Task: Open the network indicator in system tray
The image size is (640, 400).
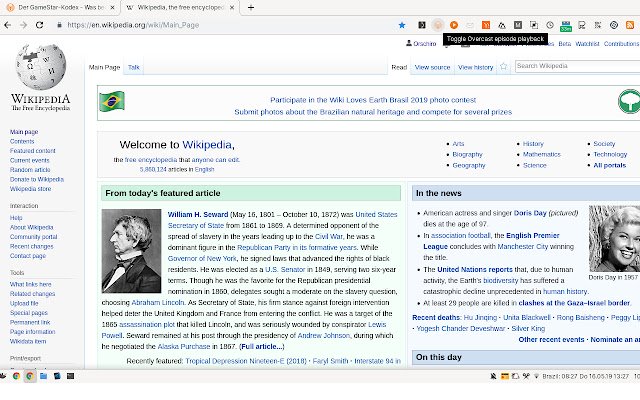Action: pos(536,376)
